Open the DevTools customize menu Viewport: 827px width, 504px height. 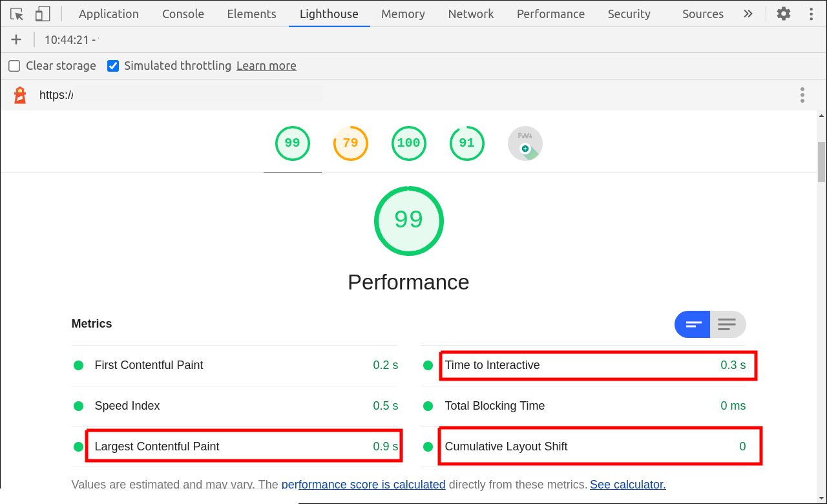[x=811, y=14]
